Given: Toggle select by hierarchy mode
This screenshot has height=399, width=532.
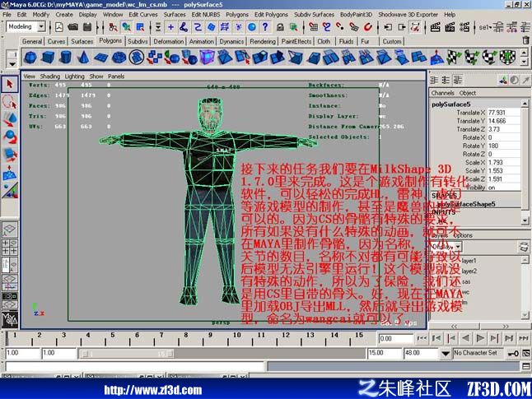Looking at the screenshot, I should (x=113, y=27).
